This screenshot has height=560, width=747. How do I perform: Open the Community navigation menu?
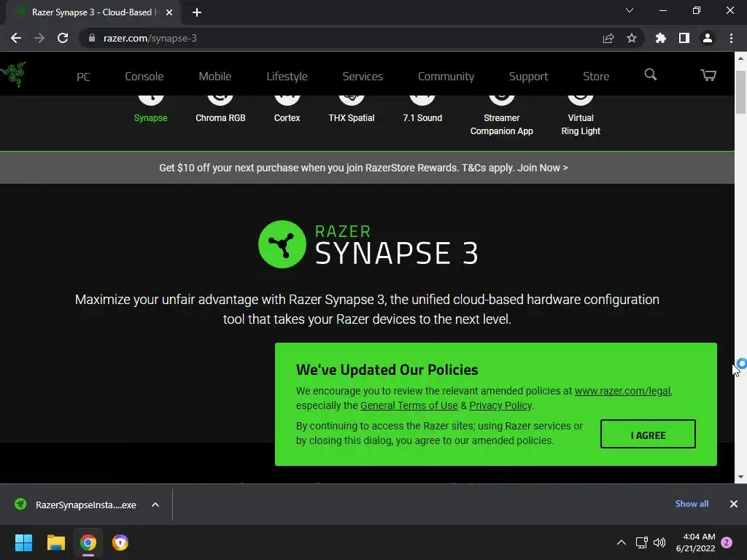pyautogui.click(x=446, y=77)
